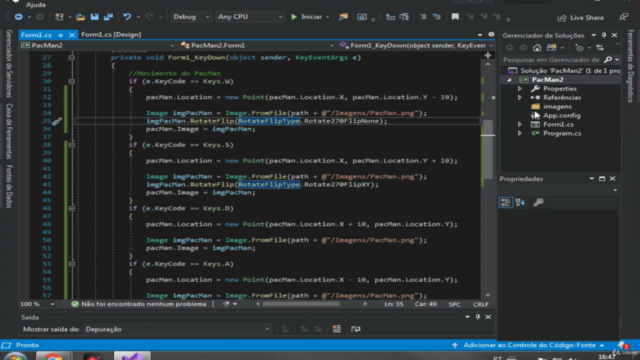Expand the Properties node
Viewport: 640px width, 360px height.
(x=520, y=89)
